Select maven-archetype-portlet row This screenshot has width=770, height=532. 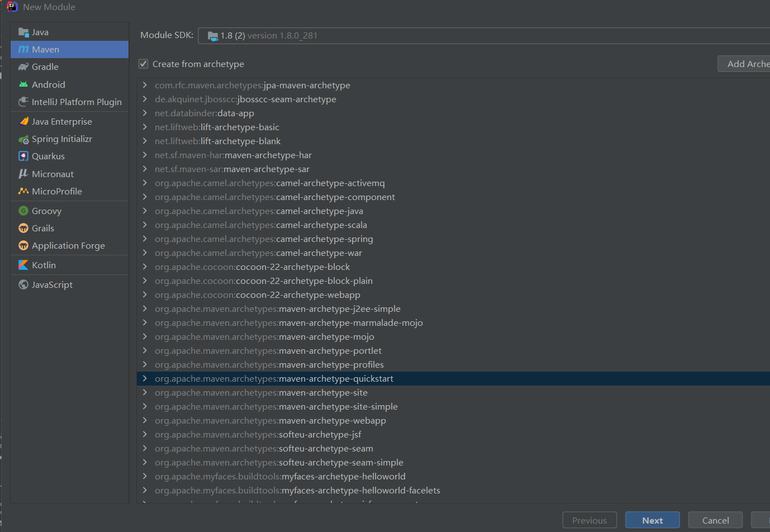(x=453, y=350)
